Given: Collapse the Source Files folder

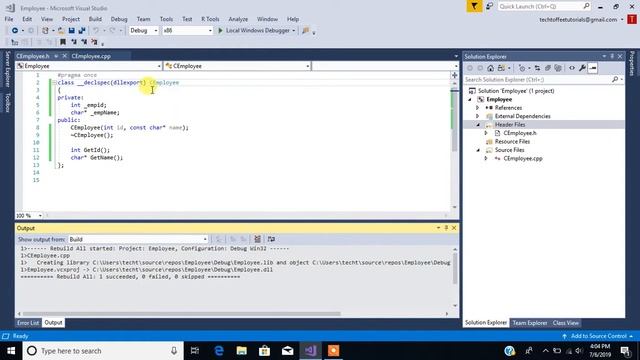Looking at the screenshot, I should 478,150.
